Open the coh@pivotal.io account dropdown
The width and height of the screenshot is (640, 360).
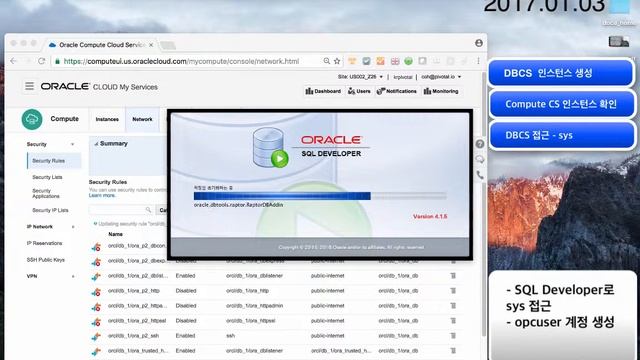[x=441, y=77]
